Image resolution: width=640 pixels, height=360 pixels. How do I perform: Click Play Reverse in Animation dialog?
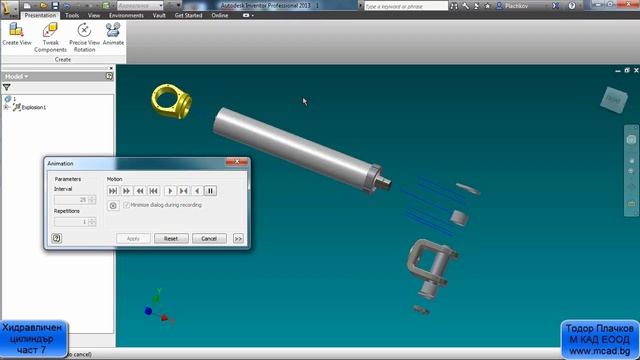pos(197,191)
